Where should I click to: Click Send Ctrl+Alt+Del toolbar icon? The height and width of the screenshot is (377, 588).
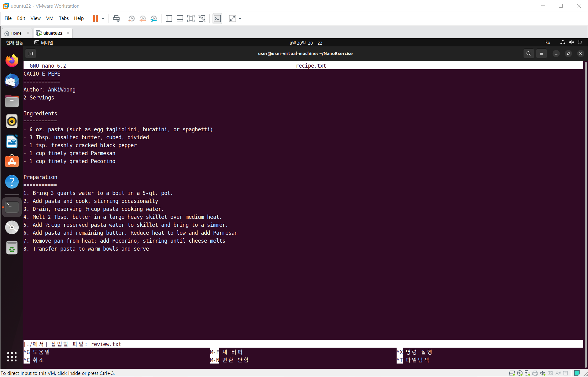coord(116,19)
